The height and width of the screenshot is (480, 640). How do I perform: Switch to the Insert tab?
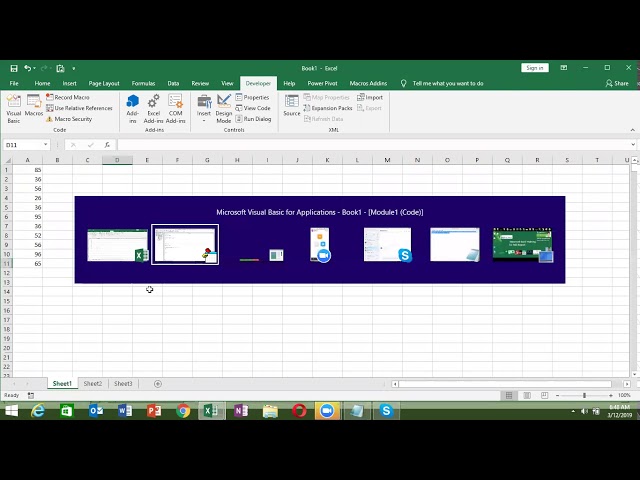(x=69, y=83)
